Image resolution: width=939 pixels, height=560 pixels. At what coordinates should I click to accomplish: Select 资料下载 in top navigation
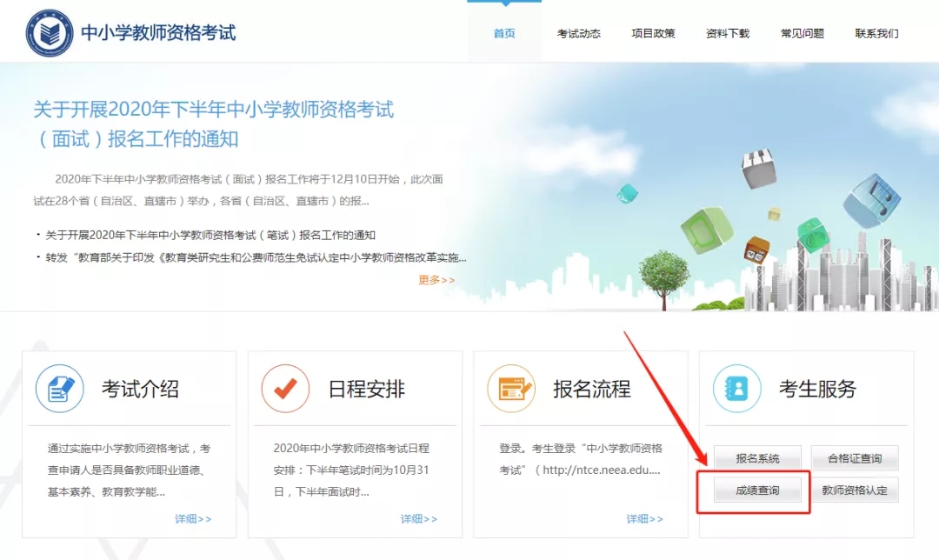[x=728, y=34]
